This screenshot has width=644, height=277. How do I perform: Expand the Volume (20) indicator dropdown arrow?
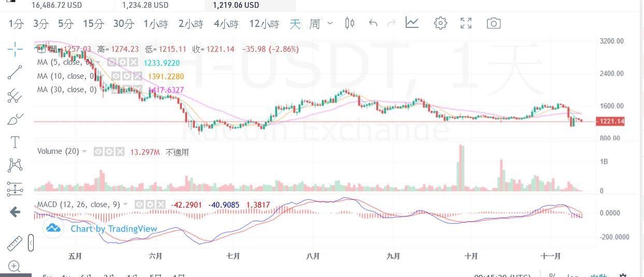pyautogui.click(x=84, y=152)
